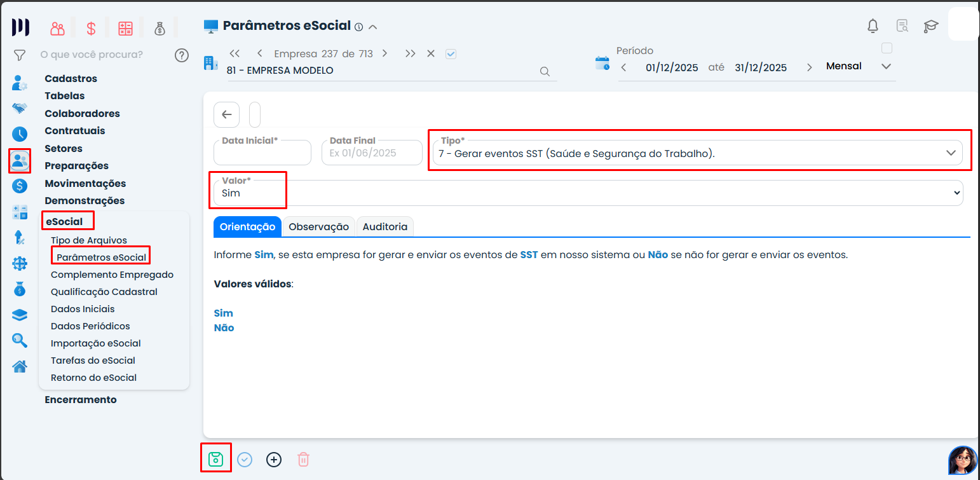
Task: Jump to the last company with double right arrows
Action: coord(411,53)
